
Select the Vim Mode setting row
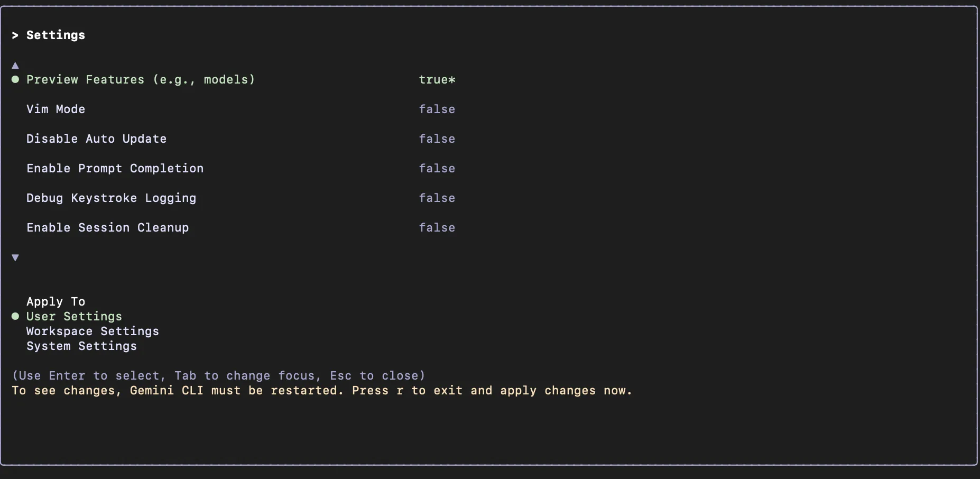point(56,109)
